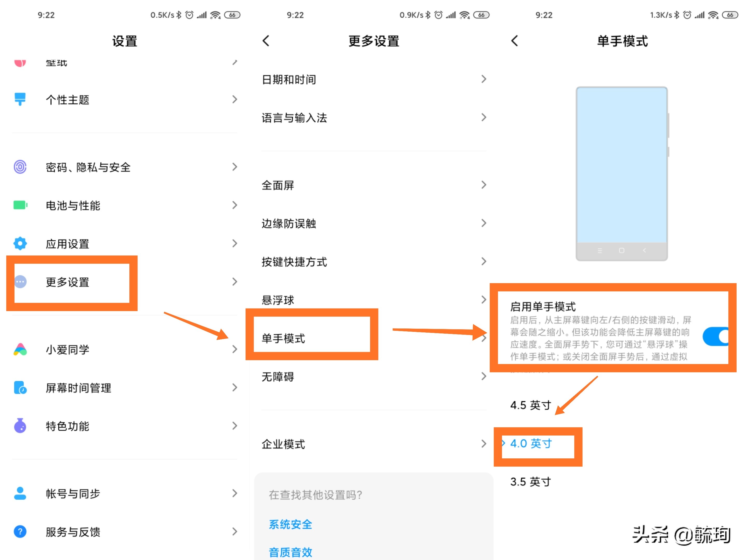Select the 4.5 英寸 screen size option
Image resolution: width=747 pixels, height=560 pixels.
(x=530, y=405)
